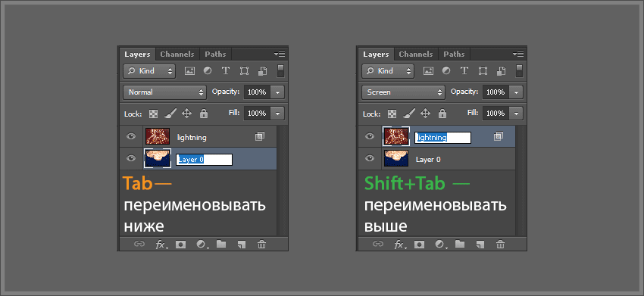Click Opacity 100% value in left panel

pyautogui.click(x=257, y=92)
